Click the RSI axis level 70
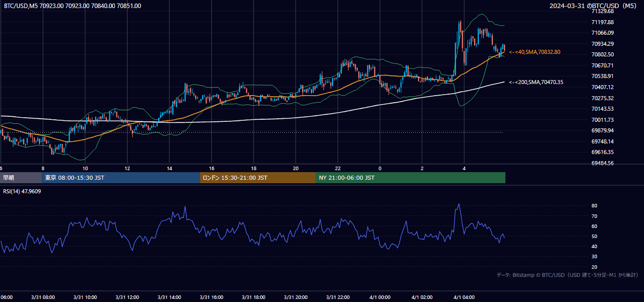 (x=595, y=216)
